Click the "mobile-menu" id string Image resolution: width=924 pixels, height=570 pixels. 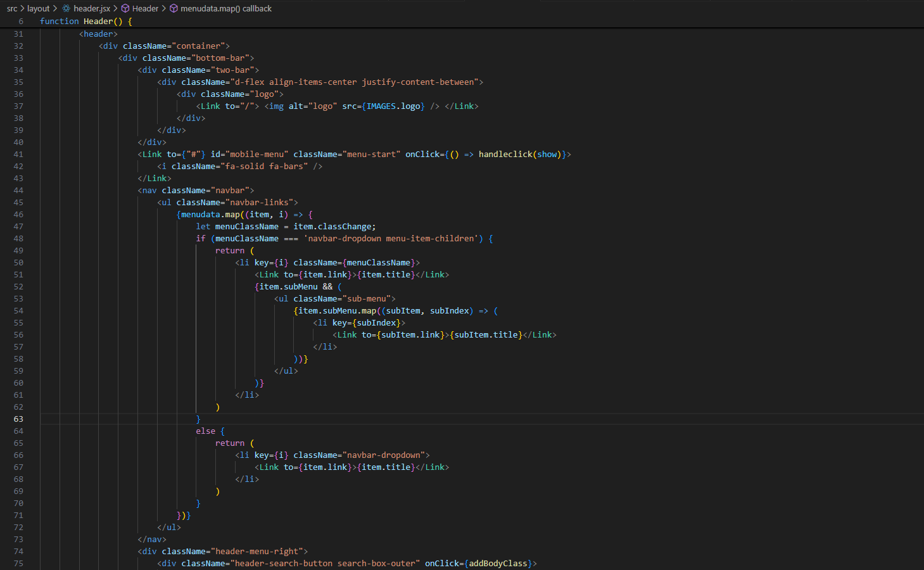click(256, 154)
